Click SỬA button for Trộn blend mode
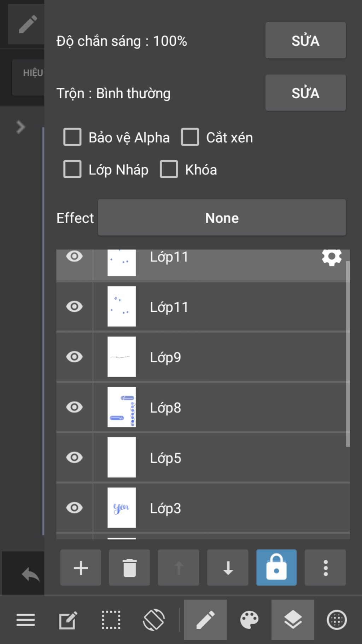Image resolution: width=362 pixels, height=644 pixels. pyautogui.click(x=305, y=93)
